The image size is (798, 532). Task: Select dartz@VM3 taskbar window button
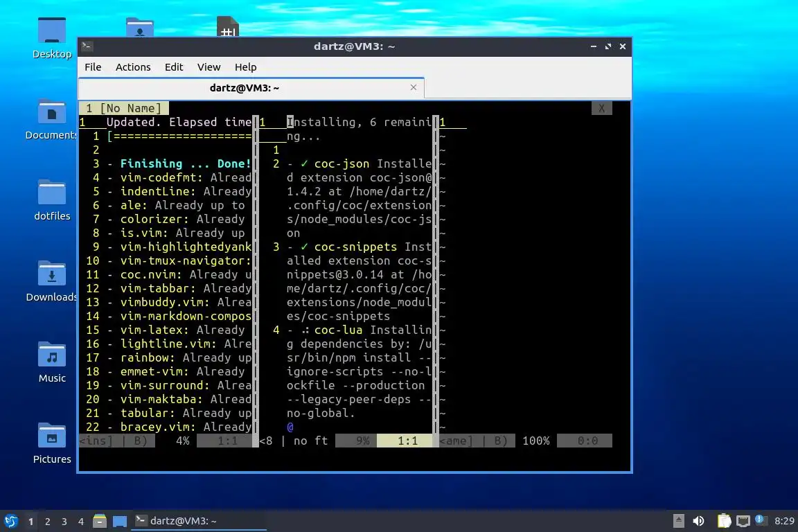click(x=199, y=521)
